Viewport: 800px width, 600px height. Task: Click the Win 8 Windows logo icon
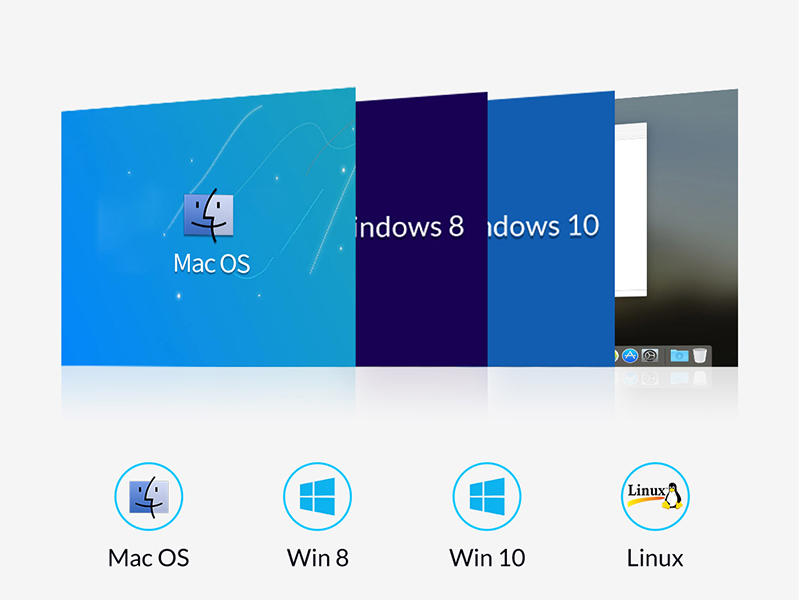click(317, 496)
